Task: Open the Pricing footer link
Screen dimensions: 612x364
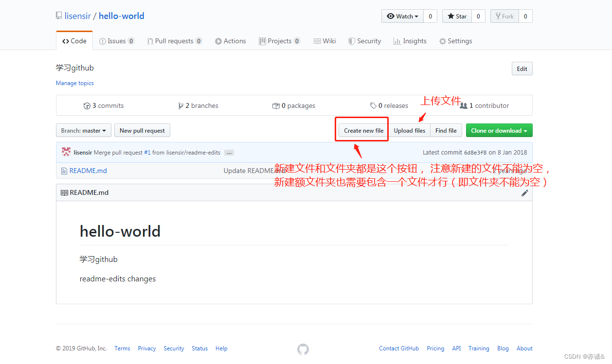Action: click(435, 348)
